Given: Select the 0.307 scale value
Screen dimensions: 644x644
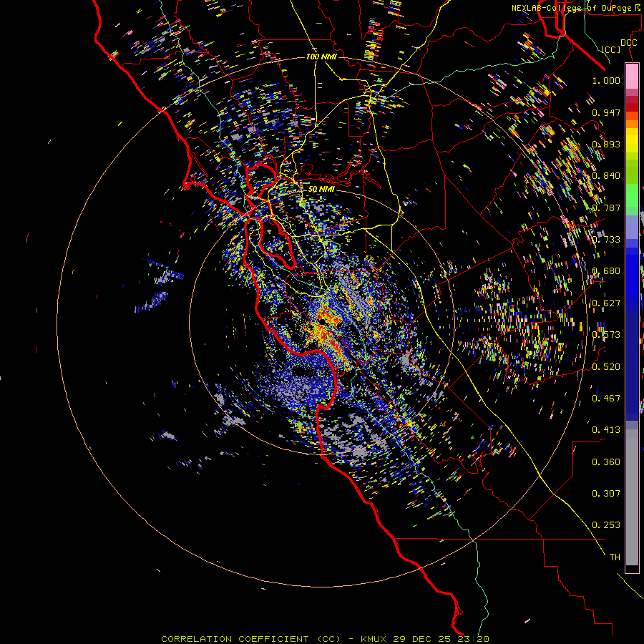Looking at the screenshot, I should (606, 494).
